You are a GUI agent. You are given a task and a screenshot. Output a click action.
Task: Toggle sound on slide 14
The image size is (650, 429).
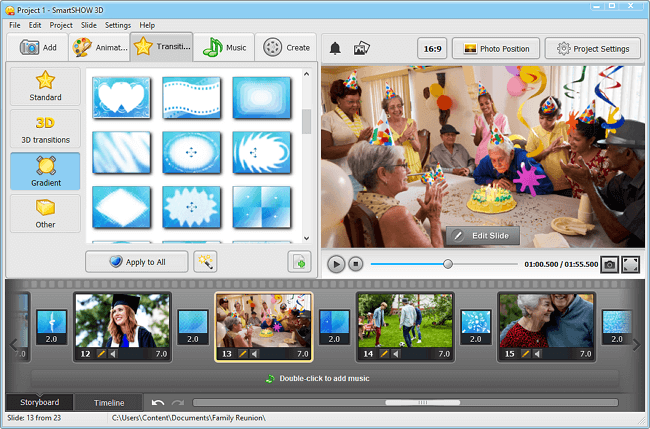(x=396, y=354)
